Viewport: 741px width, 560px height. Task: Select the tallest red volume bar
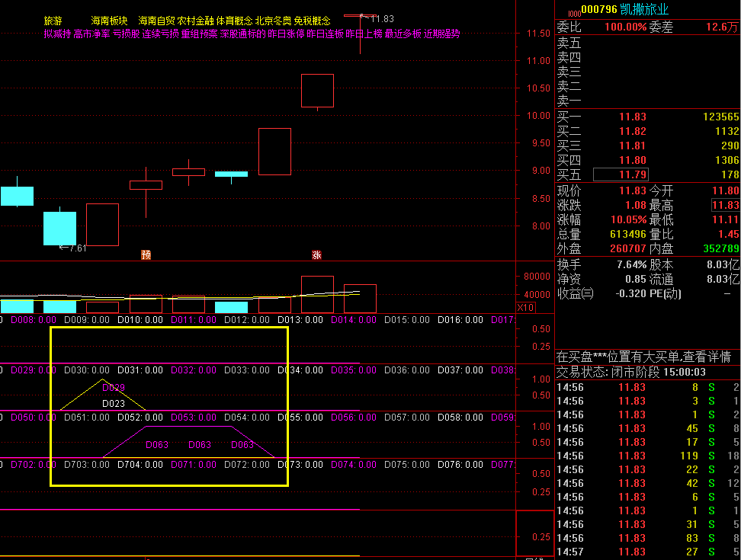(318, 294)
